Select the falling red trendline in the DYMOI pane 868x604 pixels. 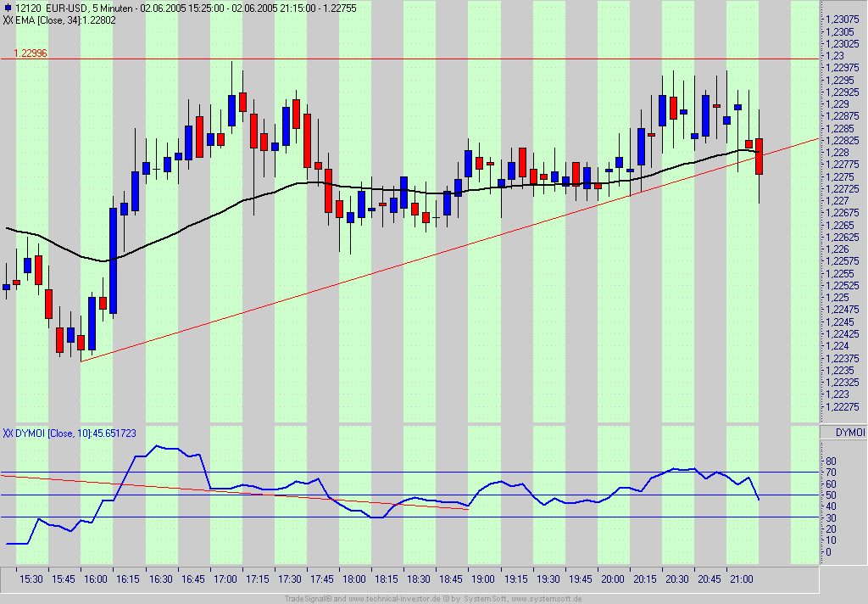(235, 492)
